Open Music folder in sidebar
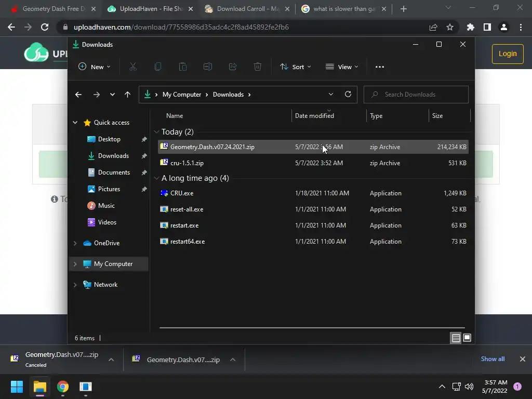 pos(106,206)
